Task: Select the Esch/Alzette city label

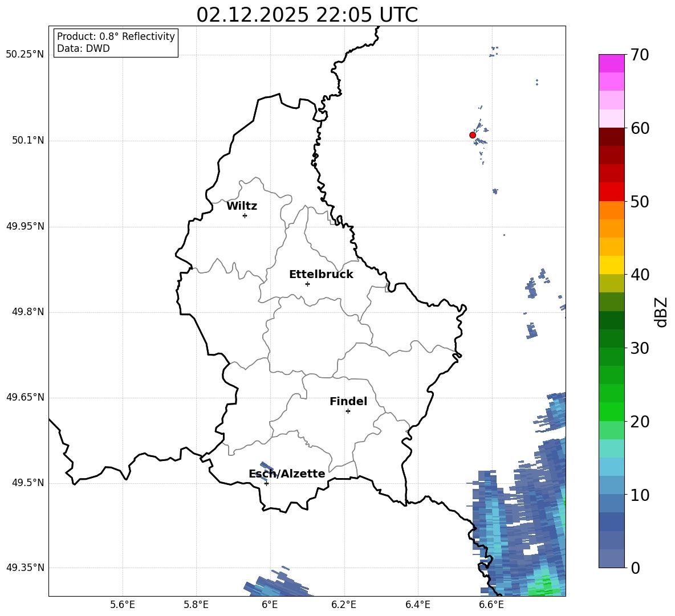Action: click(x=287, y=474)
